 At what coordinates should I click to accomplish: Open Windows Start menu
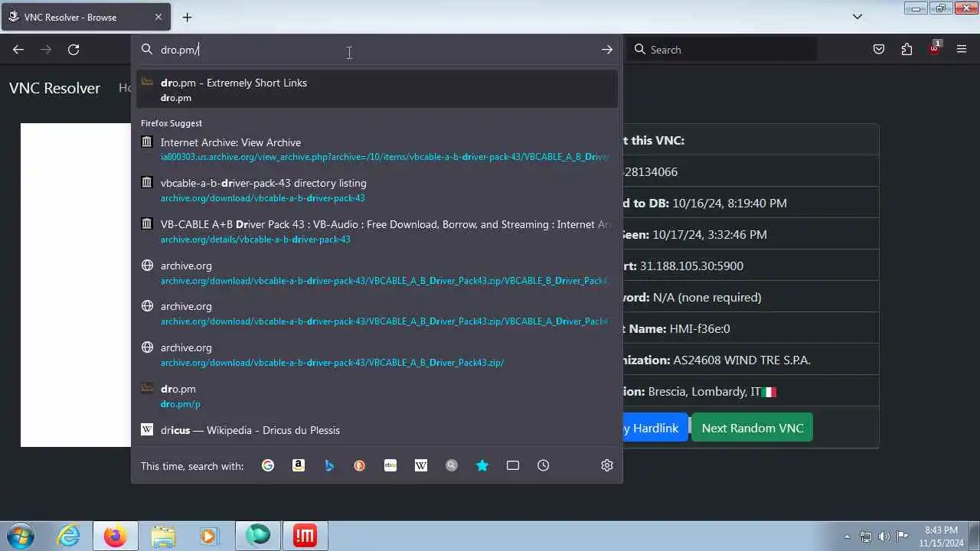tap(21, 536)
